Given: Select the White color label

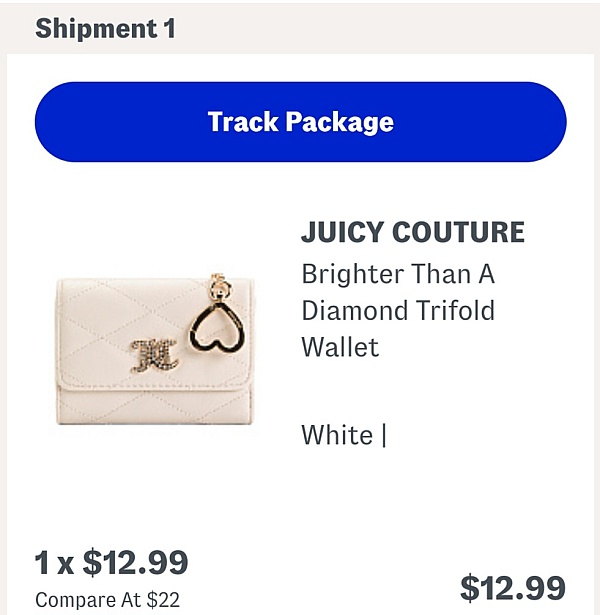Looking at the screenshot, I should tap(337, 435).
